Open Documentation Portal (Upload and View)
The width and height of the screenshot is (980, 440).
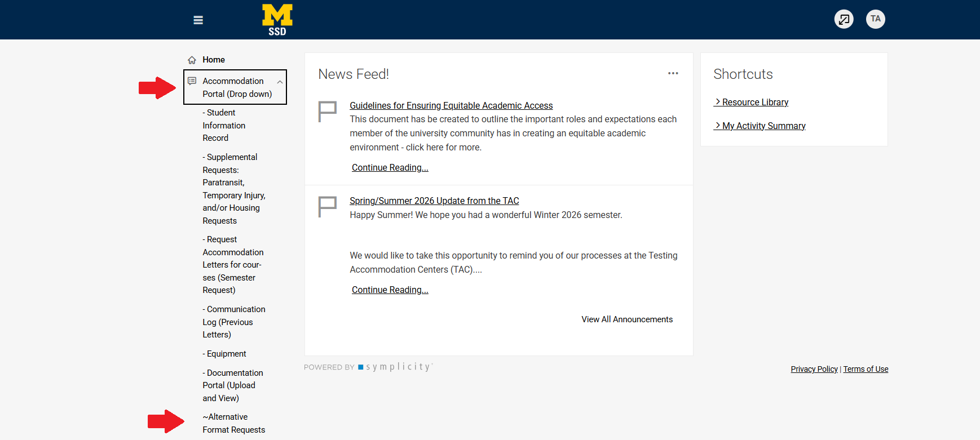[233, 385]
